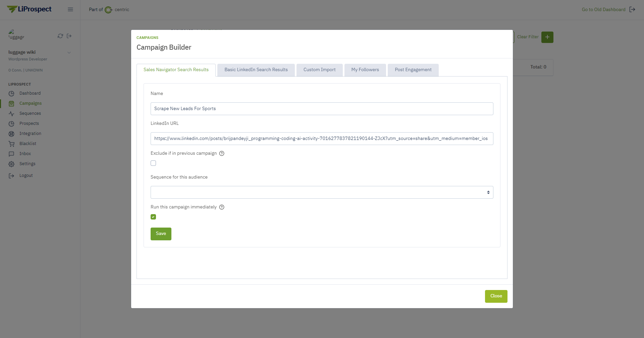
Task: Open Sequence for this audience dropdown
Action: [322, 192]
